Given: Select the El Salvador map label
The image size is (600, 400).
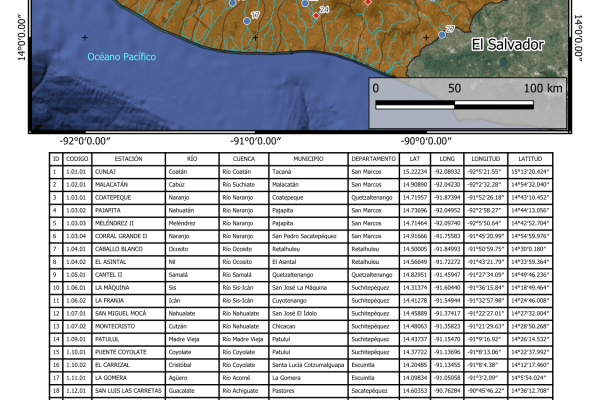Looking at the screenshot, I should pyautogui.click(x=507, y=44).
